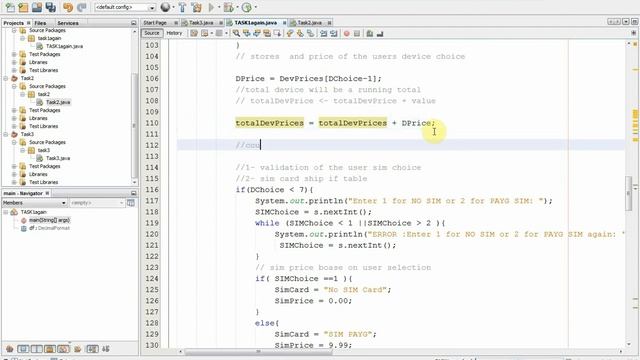Toggle Show Fields filter in Navigator

(23, 349)
